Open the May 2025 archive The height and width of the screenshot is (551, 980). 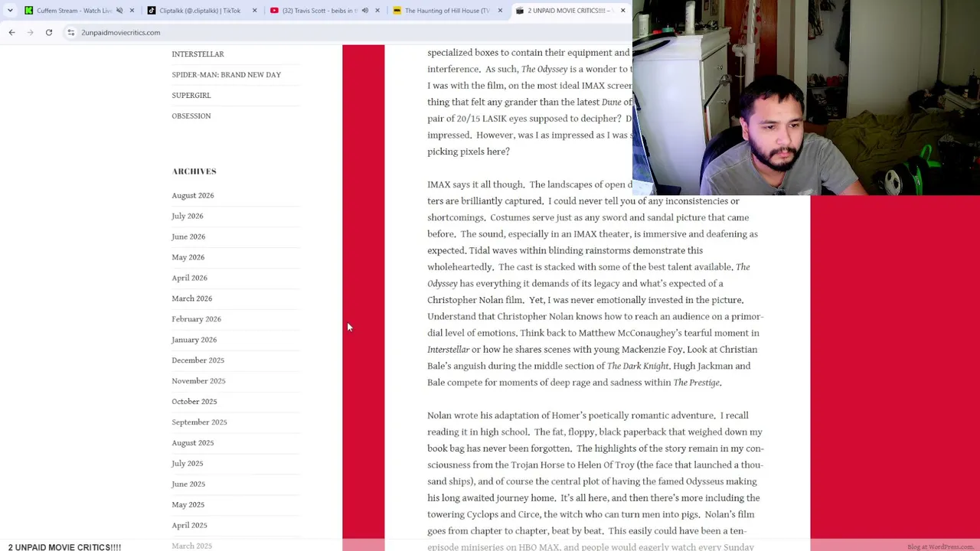[x=188, y=505]
